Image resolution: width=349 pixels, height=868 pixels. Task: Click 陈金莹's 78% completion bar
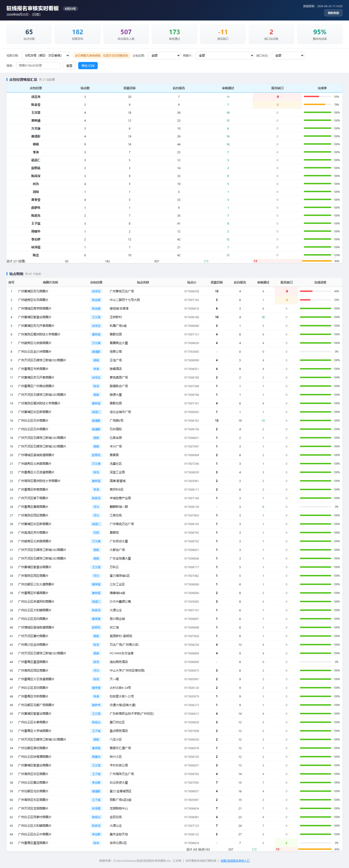[317, 105]
